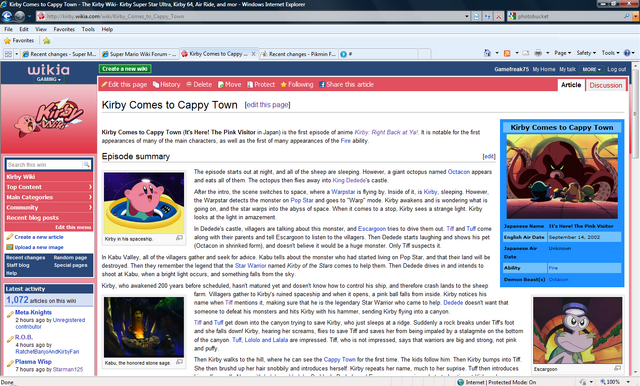The width and height of the screenshot is (640, 386).
Task: Enlarge icon under Kabu stone sage image
Action: click(179, 362)
